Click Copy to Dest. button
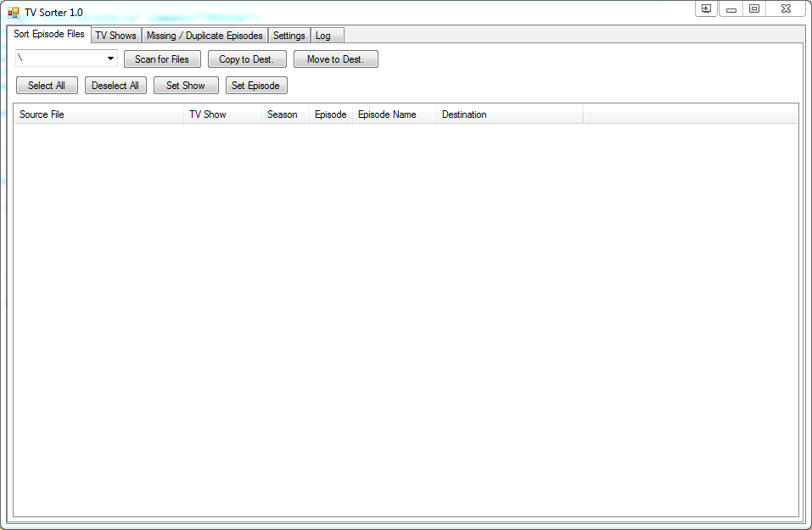 (247, 59)
